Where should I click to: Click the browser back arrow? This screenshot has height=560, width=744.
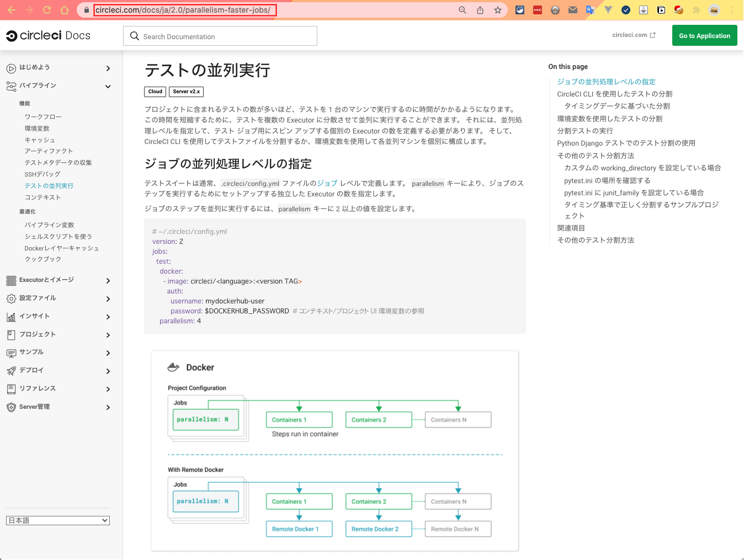[12, 10]
